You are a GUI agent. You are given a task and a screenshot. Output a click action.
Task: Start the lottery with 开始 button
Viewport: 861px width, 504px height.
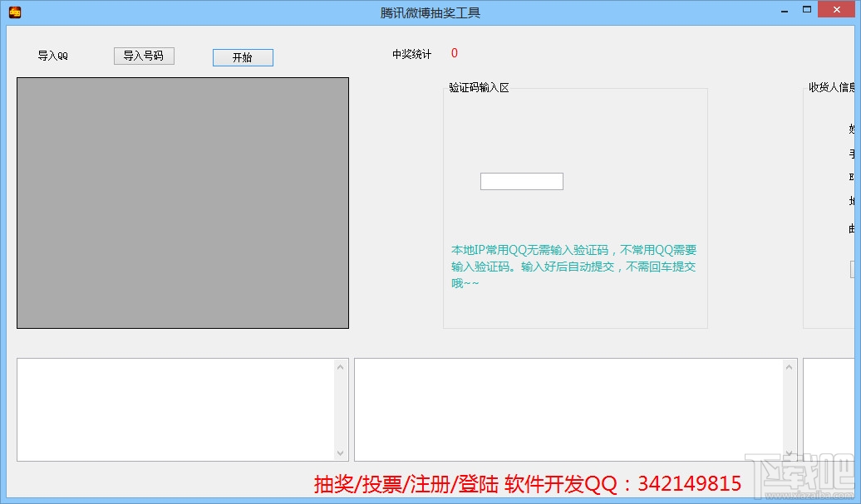243,57
